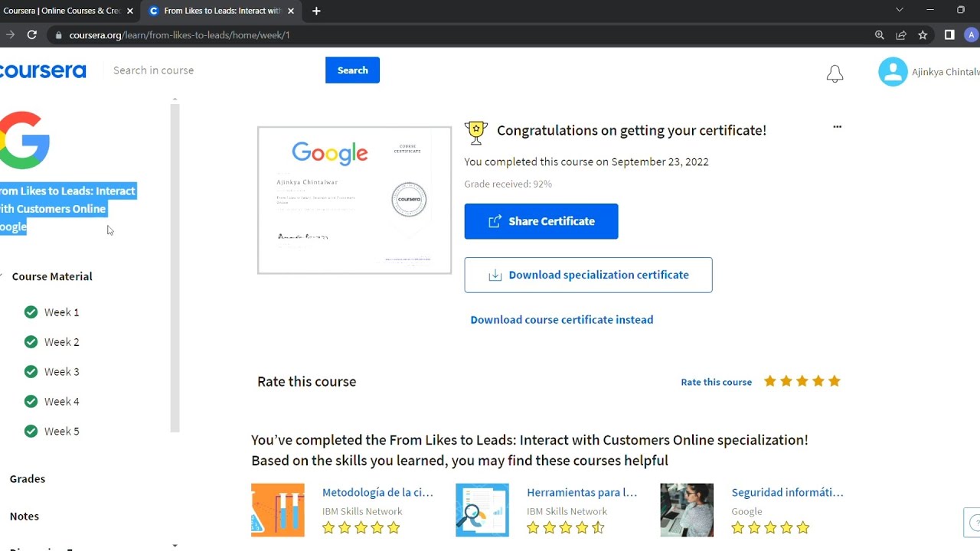Rate the course one star
Viewport: 980px width, 551px height.
(770, 381)
